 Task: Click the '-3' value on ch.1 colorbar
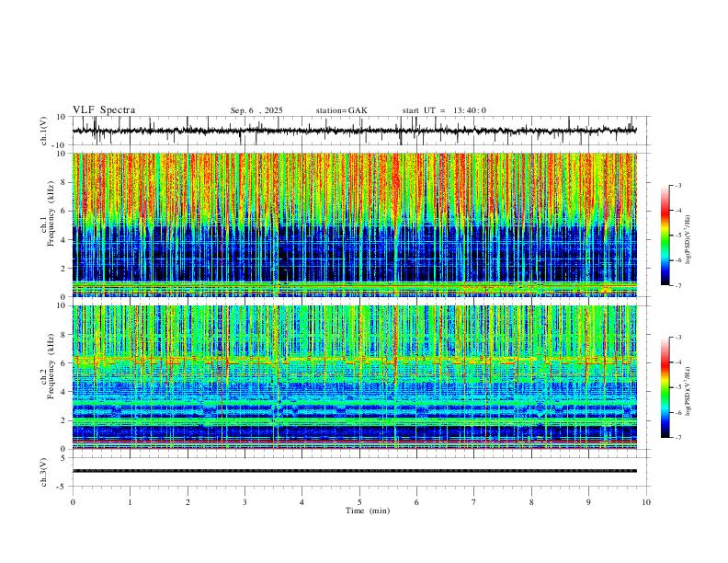677,185
